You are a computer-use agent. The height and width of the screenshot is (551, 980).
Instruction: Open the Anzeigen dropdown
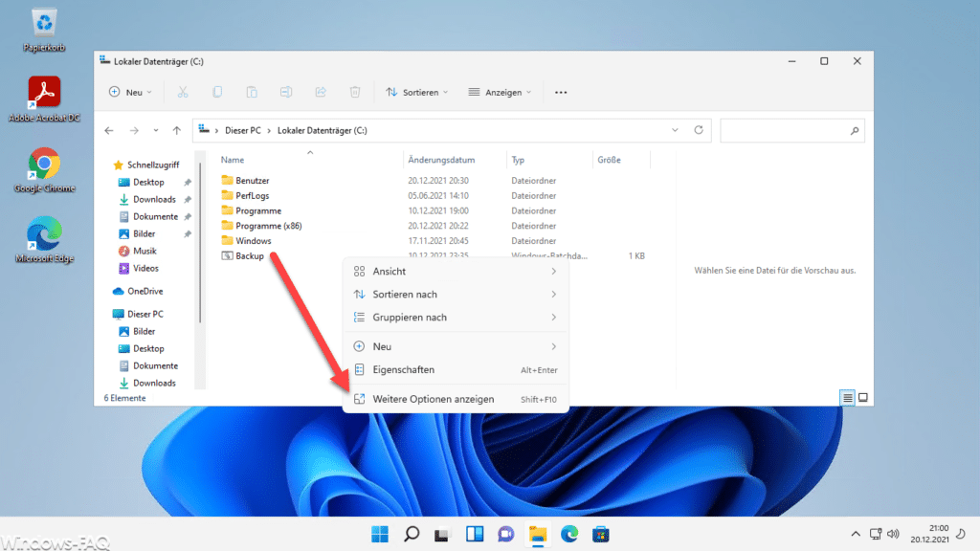[x=500, y=93]
